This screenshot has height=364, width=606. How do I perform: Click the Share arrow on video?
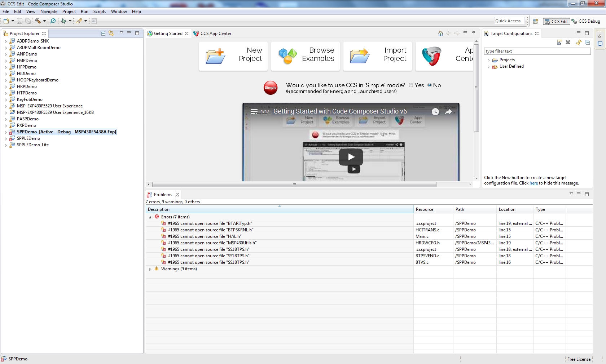[448, 112]
